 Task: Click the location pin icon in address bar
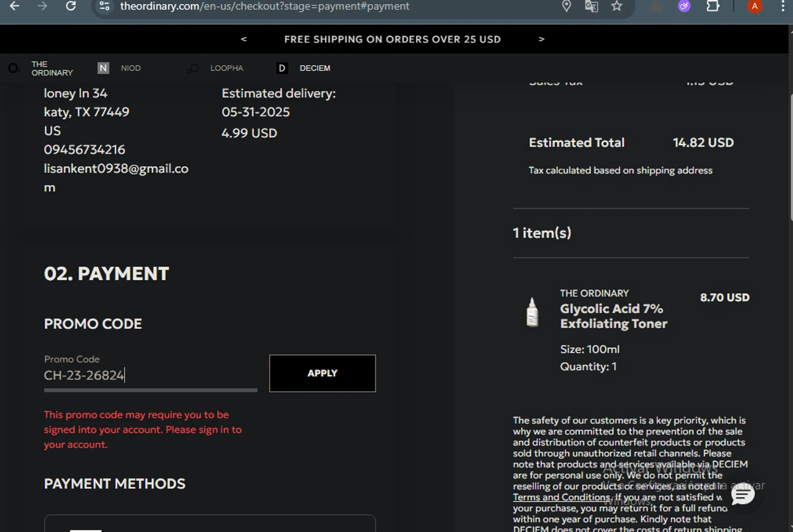pyautogui.click(x=566, y=6)
